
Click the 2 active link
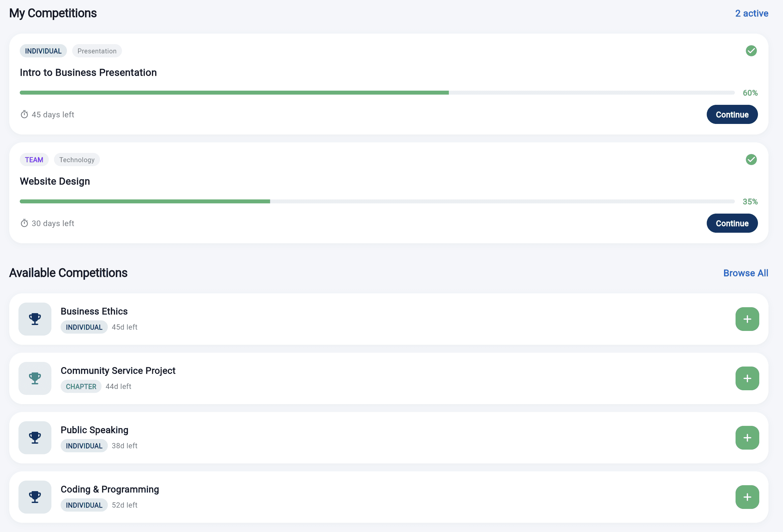click(x=751, y=14)
